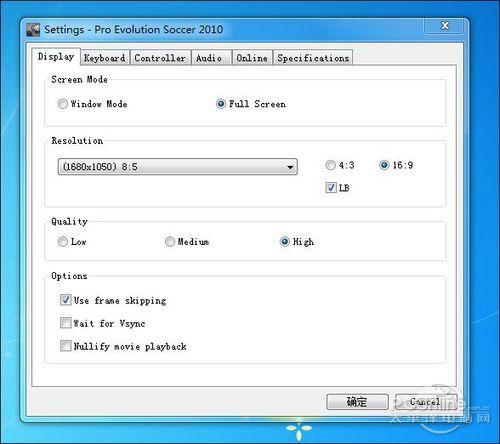Open the Controller tab
Screen dimensions: 500x444
[160, 58]
